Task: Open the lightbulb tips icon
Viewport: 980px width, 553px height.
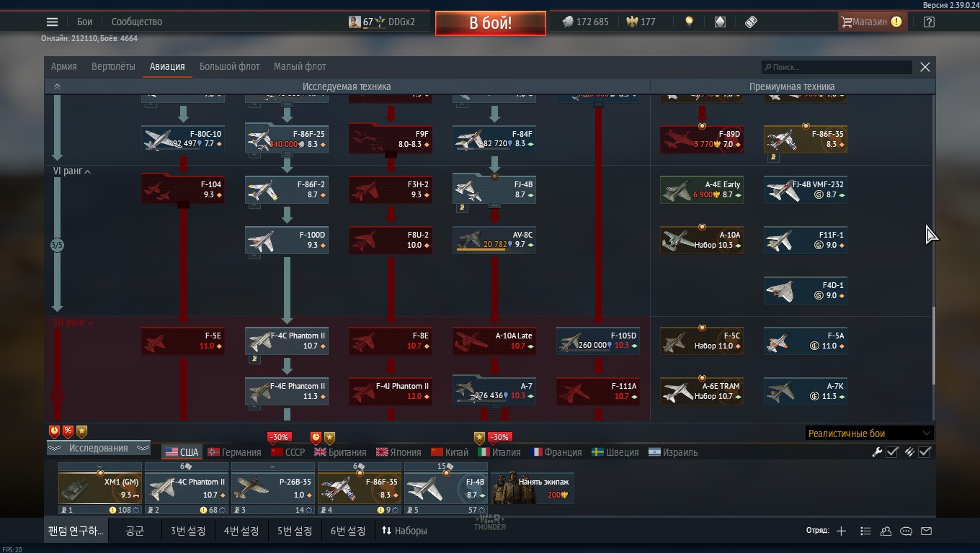Action: (x=689, y=22)
